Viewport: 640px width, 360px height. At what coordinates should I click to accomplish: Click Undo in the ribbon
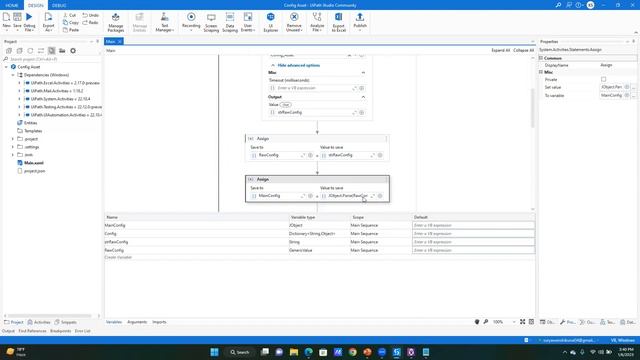click(91, 15)
